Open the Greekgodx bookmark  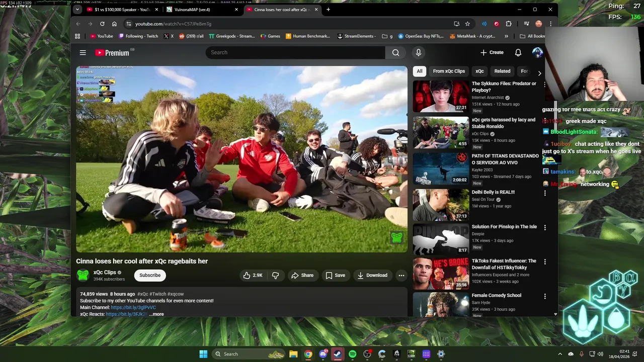click(232, 36)
